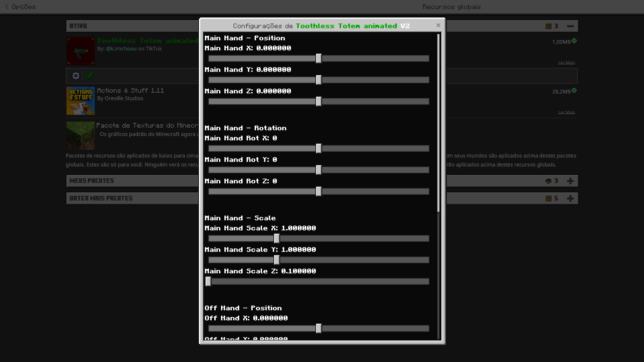644x362 pixels.
Task: Click the Main Hand - Position heading
Action: 245,38
